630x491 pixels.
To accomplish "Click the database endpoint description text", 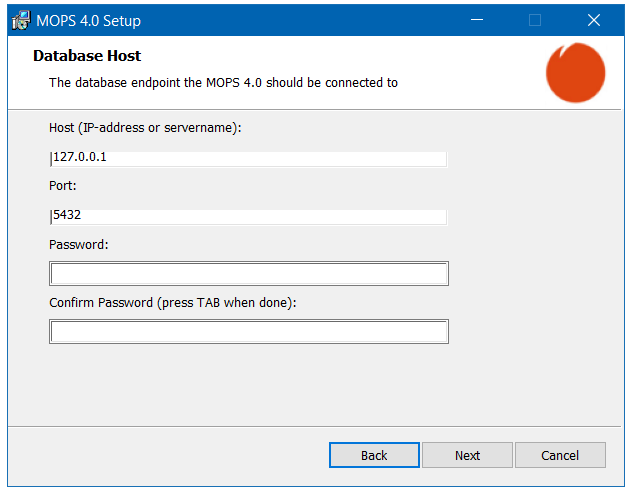I will 223,82.
